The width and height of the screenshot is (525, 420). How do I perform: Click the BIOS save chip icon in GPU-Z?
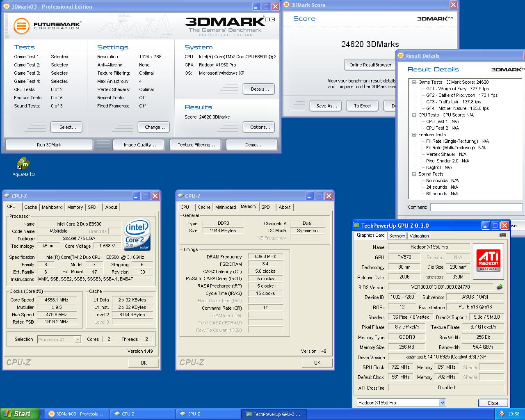(500, 287)
